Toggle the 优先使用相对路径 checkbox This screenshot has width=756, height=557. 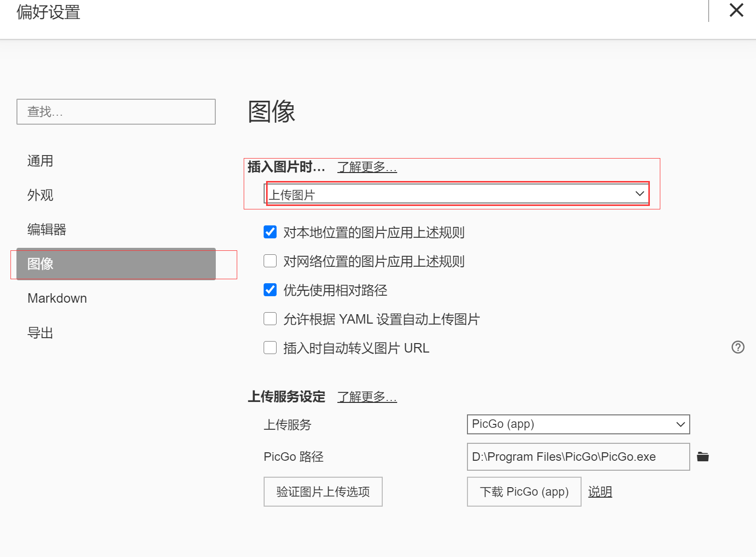pyautogui.click(x=270, y=290)
